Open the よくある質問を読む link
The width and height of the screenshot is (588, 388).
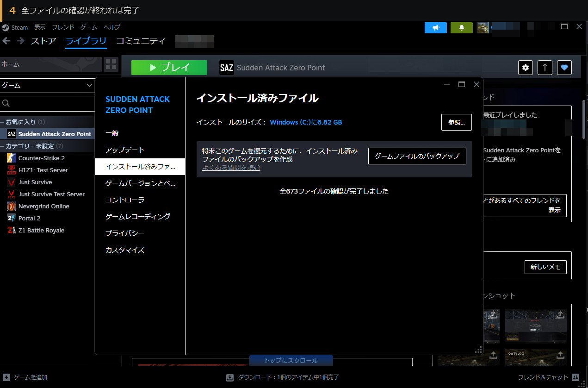(231, 168)
